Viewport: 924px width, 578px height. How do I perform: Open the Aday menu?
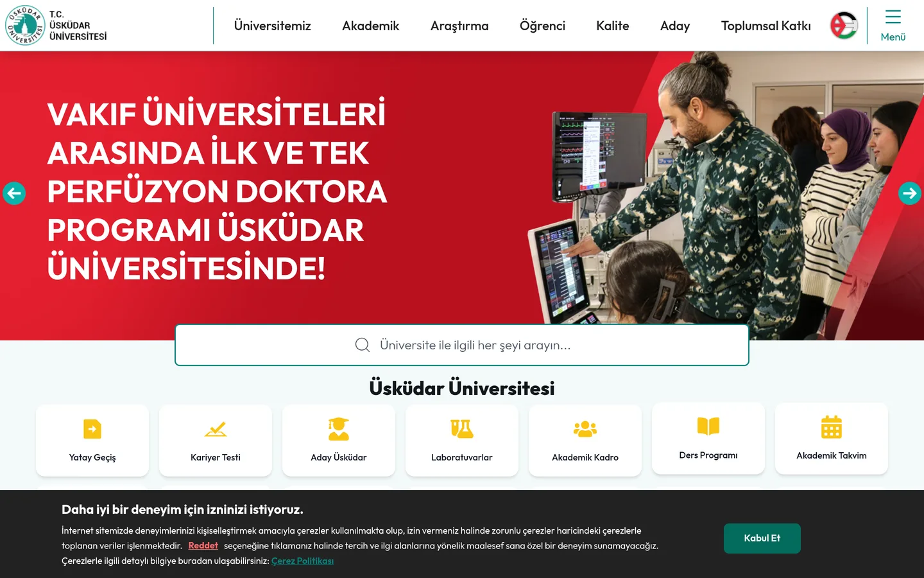(x=675, y=26)
